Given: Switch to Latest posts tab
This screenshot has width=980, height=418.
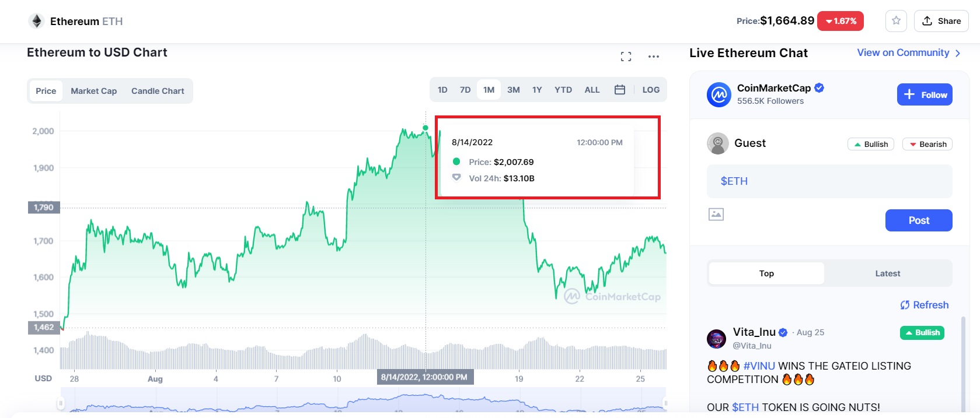Looking at the screenshot, I should point(887,273).
